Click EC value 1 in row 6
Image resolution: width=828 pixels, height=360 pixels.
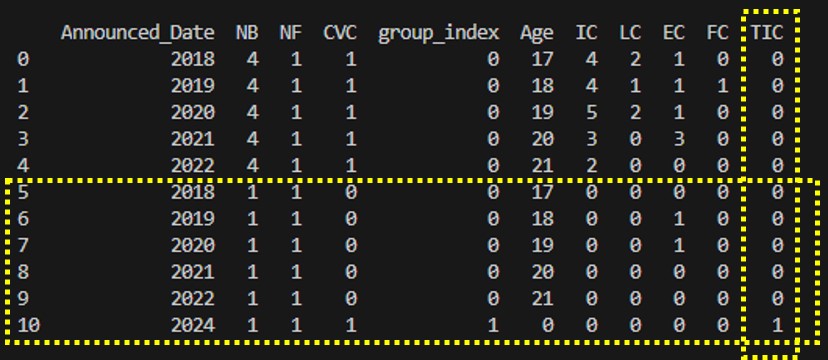680,219
